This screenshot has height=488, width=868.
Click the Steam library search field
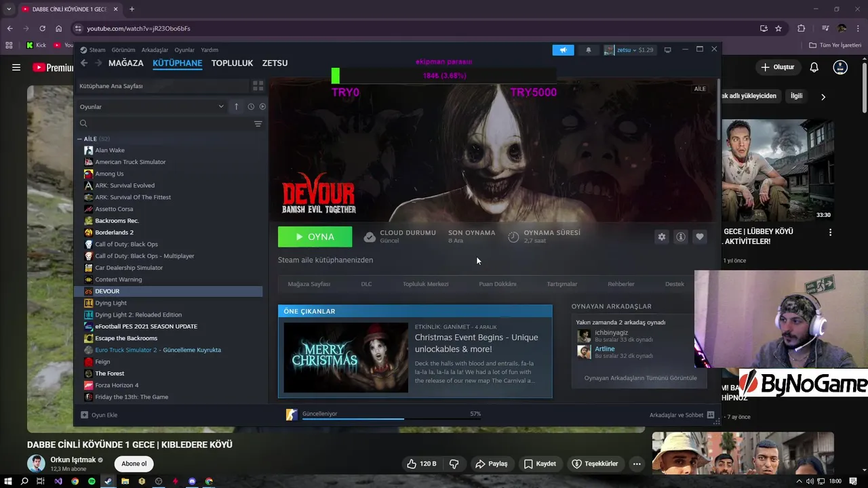click(x=165, y=123)
